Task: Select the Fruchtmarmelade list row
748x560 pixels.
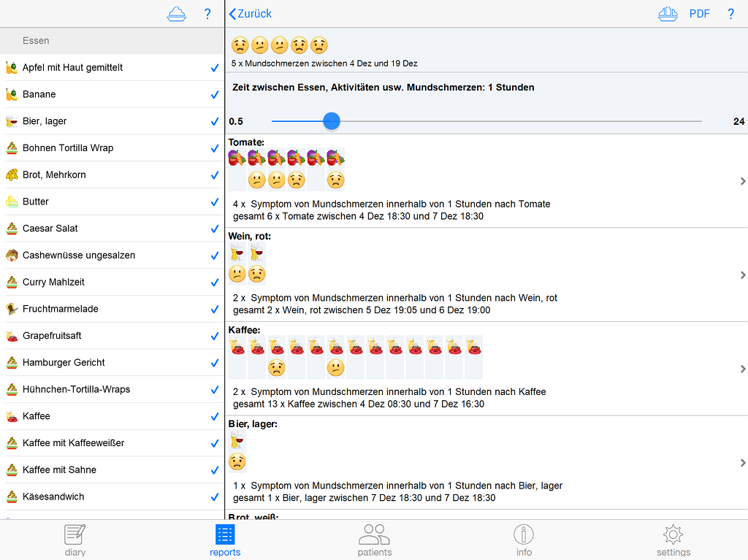Action: [x=112, y=309]
